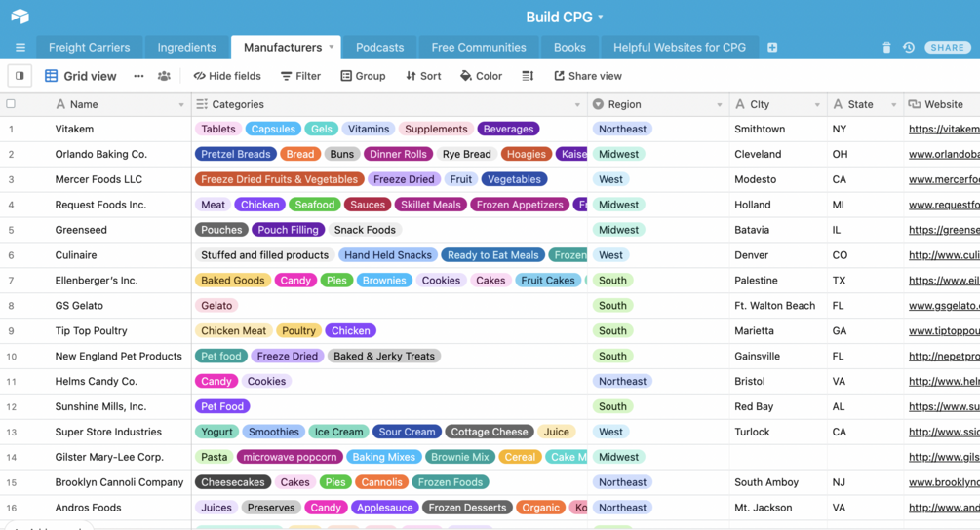Open the Region column dropdown arrow
The width and height of the screenshot is (980, 530).
720,105
